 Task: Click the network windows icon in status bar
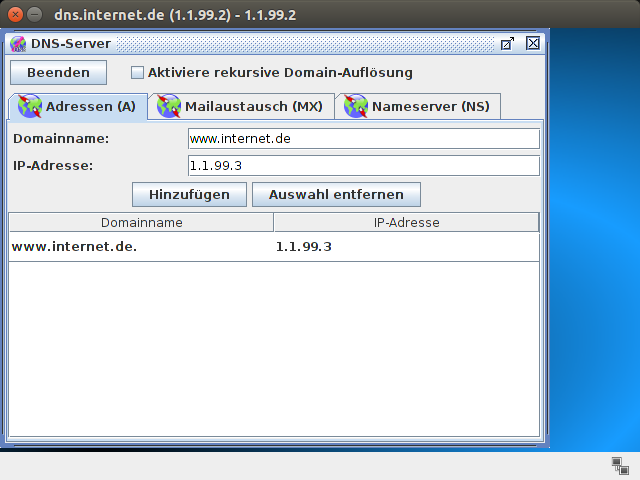pyautogui.click(x=620, y=465)
